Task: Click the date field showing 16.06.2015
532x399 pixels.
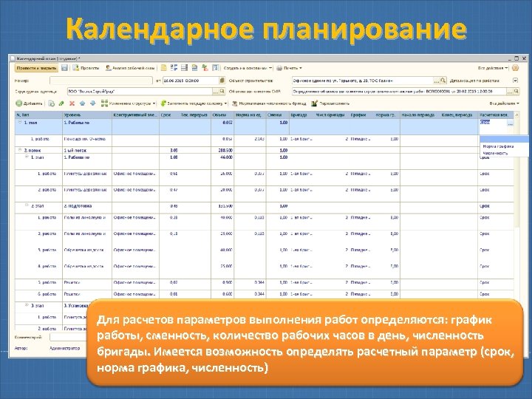Action: pos(191,81)
